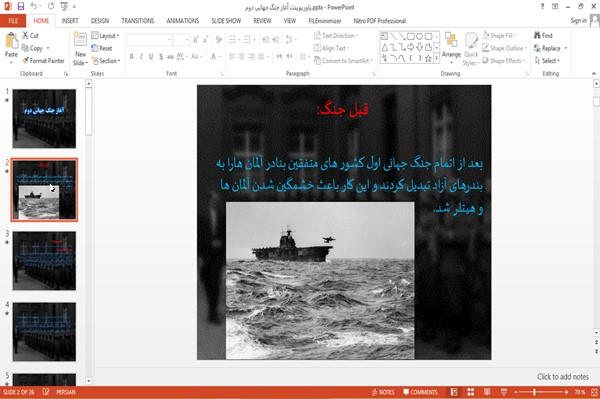
Task: Click the Redo icon in quick access toolbar
Action: pyautogui.click(x=51, y=6)
